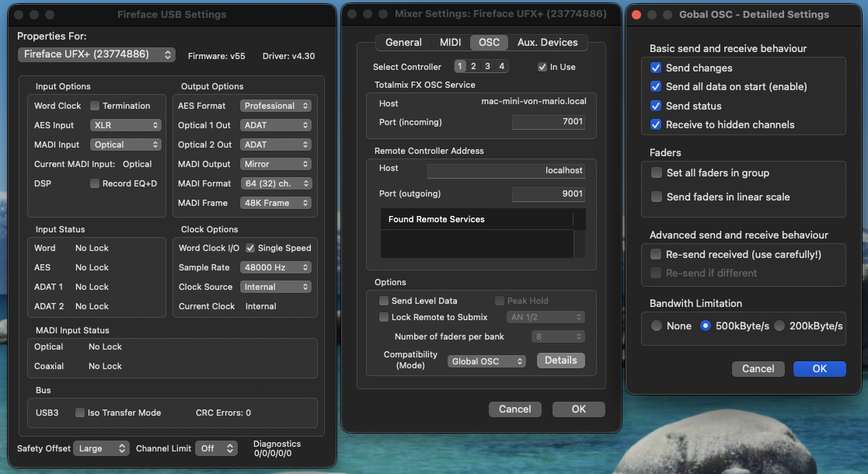This screenshot has width=868, height=474.
Task: Click OK in Gobal OSC settings
Action: pos(819,369)
